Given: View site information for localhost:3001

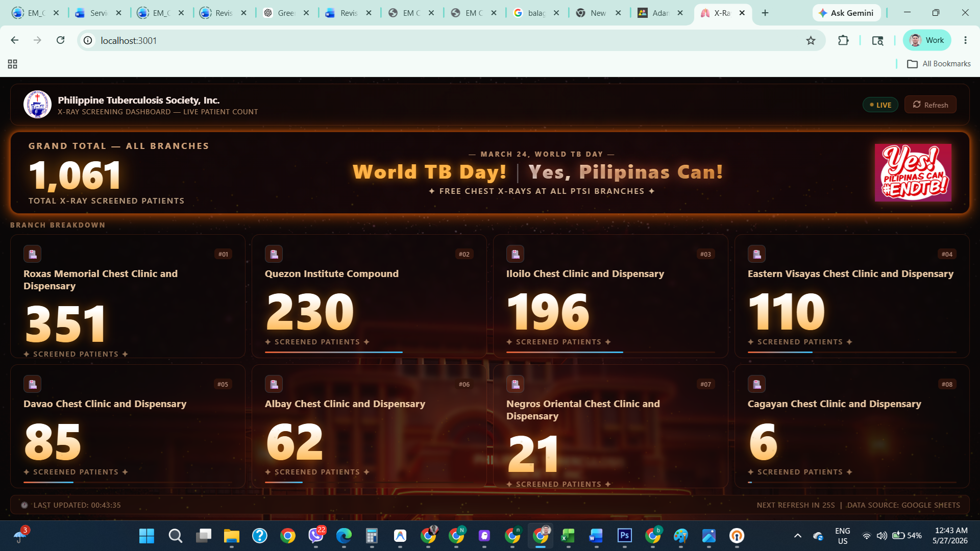Looking at the screenshot, I should 88,40.
